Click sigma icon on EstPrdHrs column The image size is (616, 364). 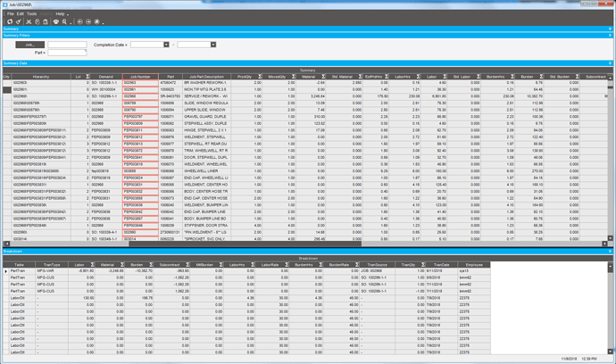387,77
